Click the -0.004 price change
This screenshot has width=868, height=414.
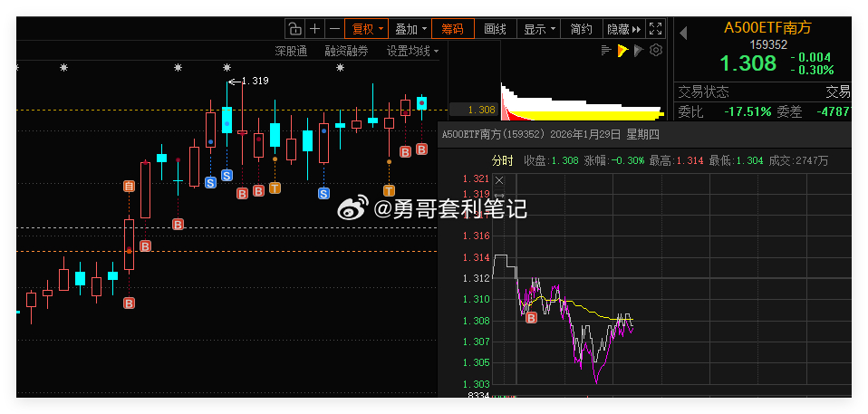click(x=811, y=57)
